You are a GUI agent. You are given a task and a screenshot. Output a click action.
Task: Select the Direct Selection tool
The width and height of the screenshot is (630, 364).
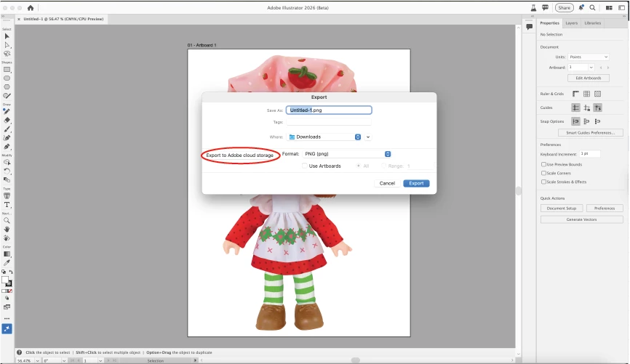click(x=7, y=45)
